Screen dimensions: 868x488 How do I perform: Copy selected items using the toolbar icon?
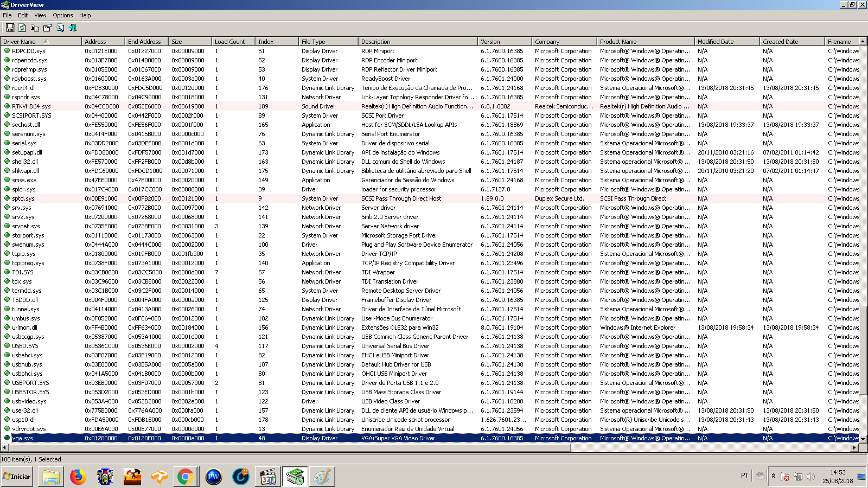tap(35, 28)
